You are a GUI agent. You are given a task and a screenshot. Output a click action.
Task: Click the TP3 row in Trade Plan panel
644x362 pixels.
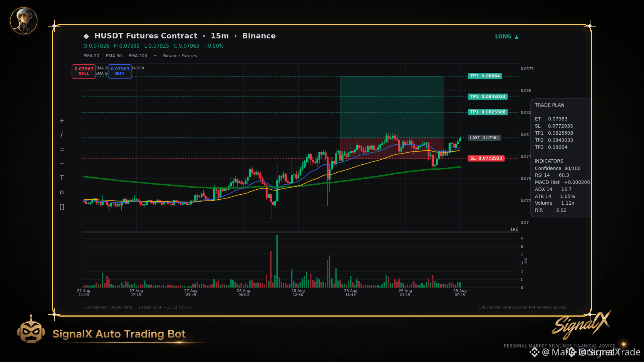point(551,147)
